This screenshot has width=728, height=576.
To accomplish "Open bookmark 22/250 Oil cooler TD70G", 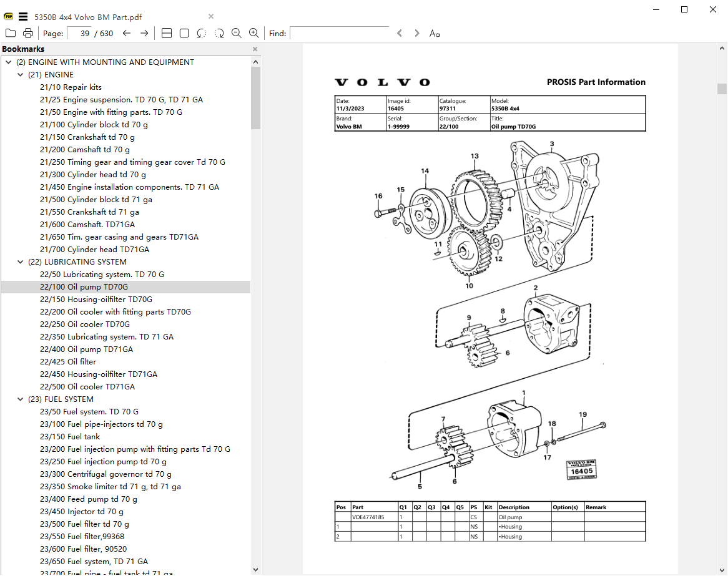I will 85,325.
